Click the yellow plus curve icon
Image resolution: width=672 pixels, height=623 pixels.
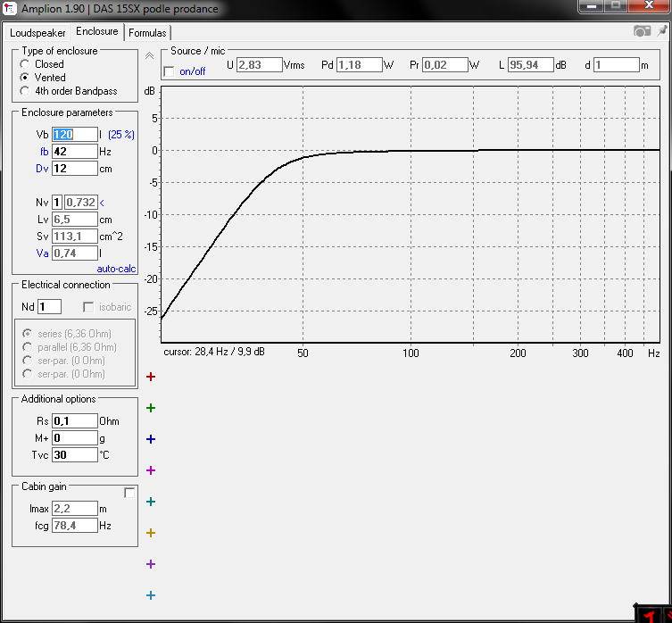tap(151, 533)
